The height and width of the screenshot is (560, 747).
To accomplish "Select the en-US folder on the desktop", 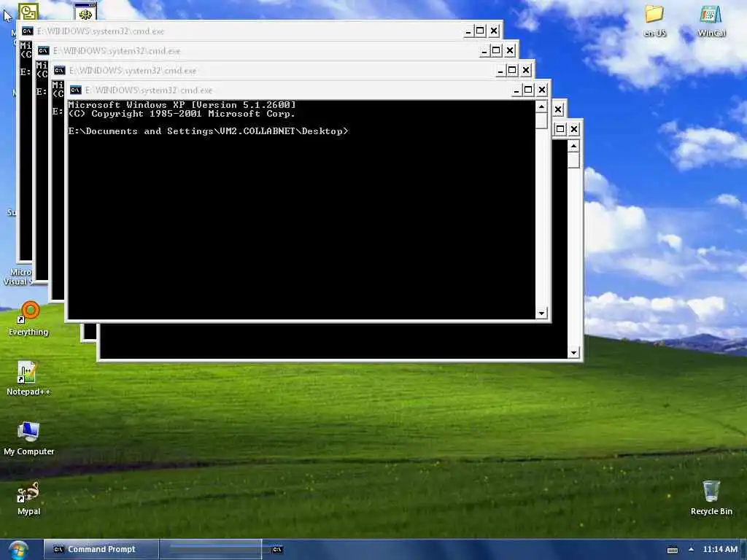I will (654, 20).
